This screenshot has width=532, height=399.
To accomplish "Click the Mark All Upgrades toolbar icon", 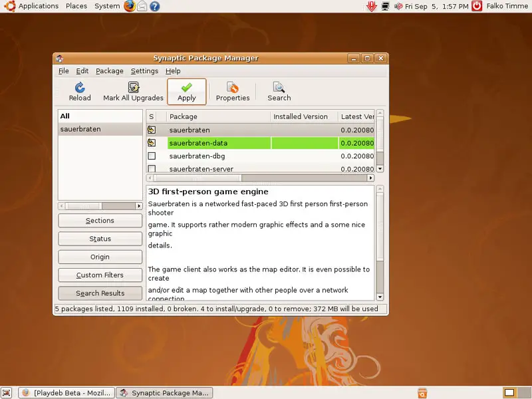I will (x=134, y=87).
